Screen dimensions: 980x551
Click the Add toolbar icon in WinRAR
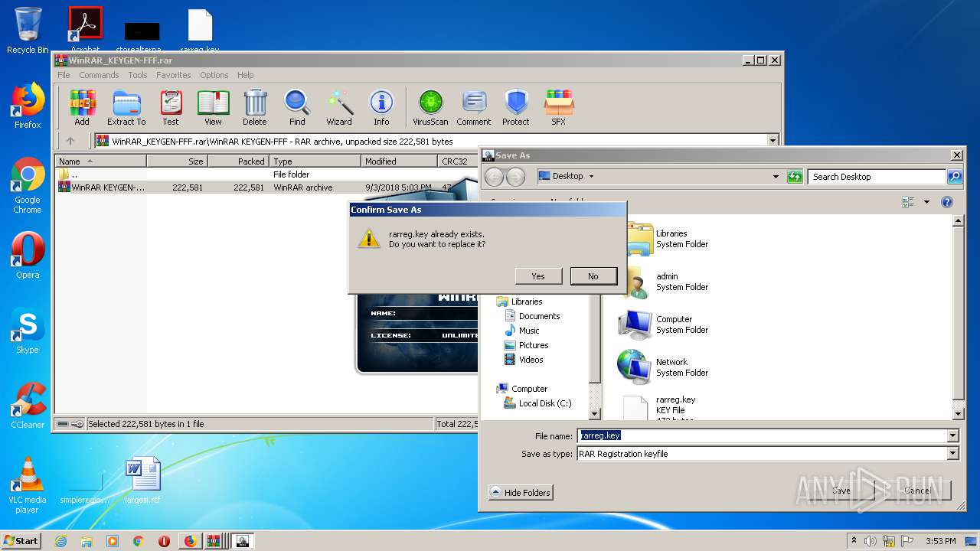click(82, 108)
